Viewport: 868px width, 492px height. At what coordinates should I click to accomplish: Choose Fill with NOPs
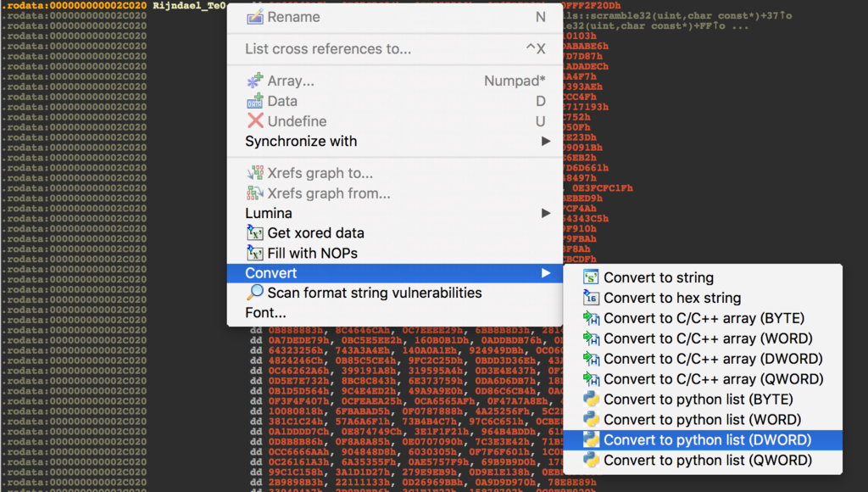point(395,253)
